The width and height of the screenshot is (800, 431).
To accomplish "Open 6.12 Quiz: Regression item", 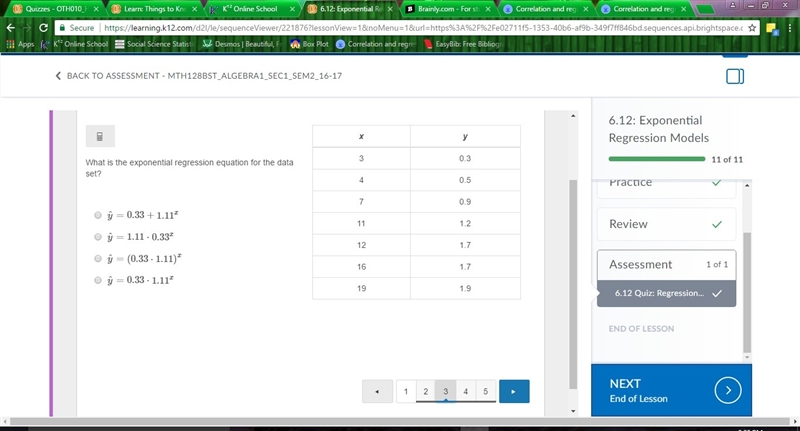I will point(666,293).
